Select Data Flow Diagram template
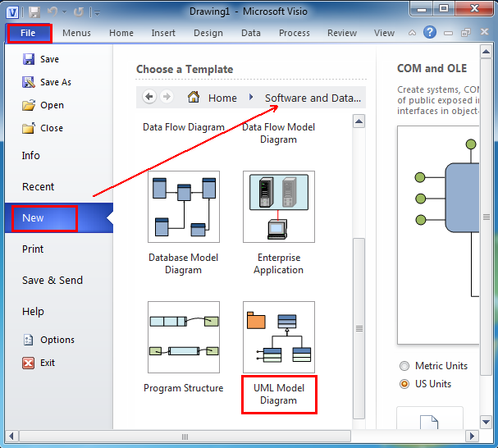The height and width of the screenshot is (448, 498). tap(184, 127)
